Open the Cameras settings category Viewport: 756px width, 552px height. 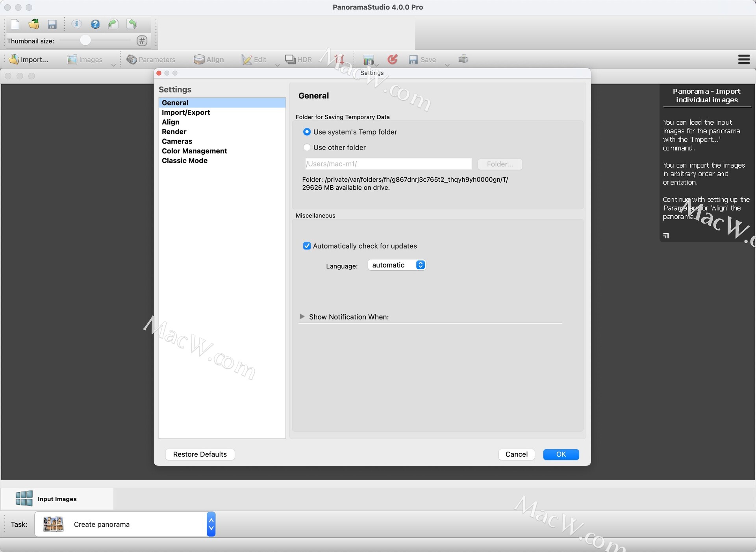(222, 141)
